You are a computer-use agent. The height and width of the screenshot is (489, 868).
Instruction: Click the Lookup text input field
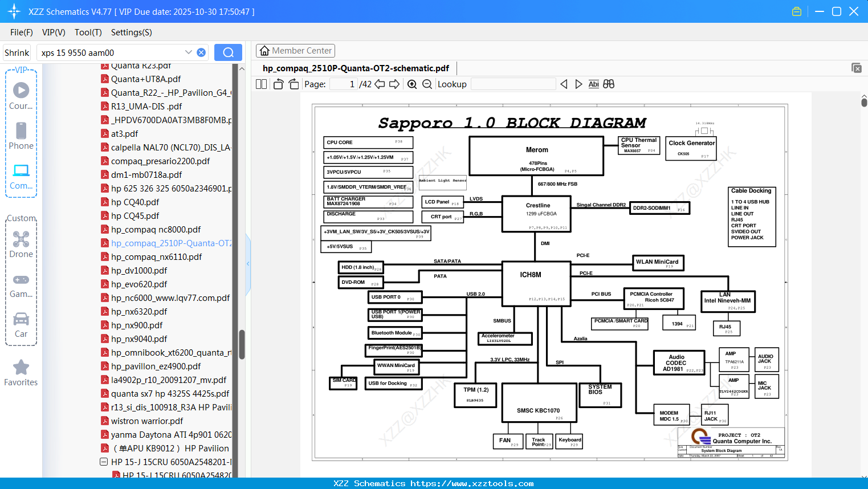pos(514,84)
